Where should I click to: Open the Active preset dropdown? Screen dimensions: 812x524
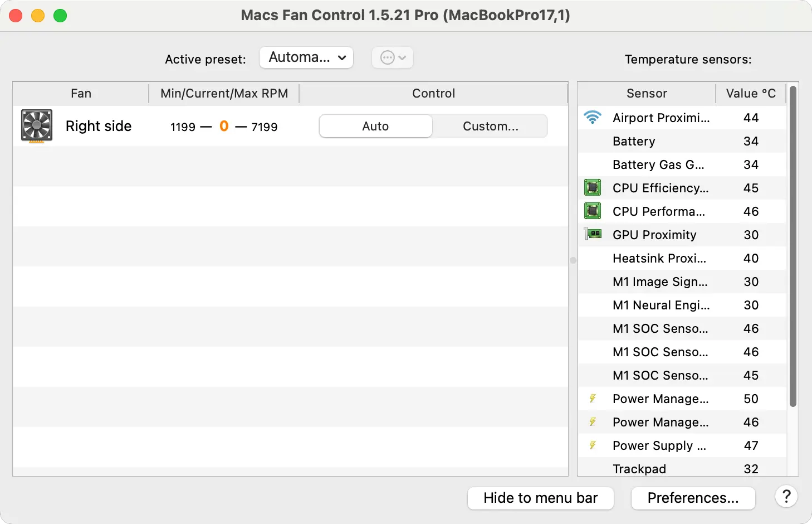point(306,57)
